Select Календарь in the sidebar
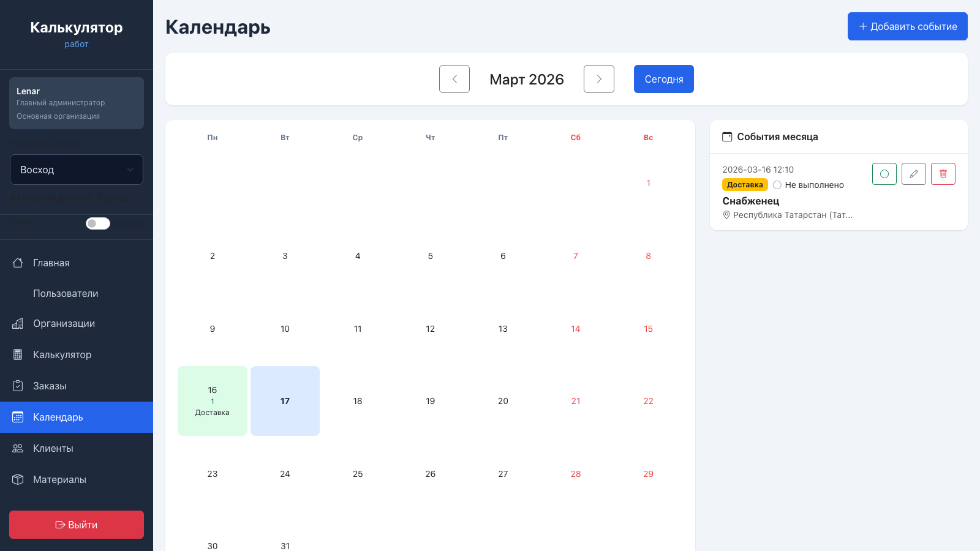This screenshot has width=980, height=551. 58,417
